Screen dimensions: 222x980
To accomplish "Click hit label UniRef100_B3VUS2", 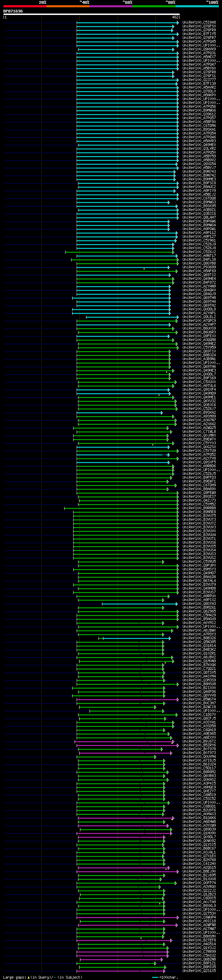I will (x=199, y=558).
